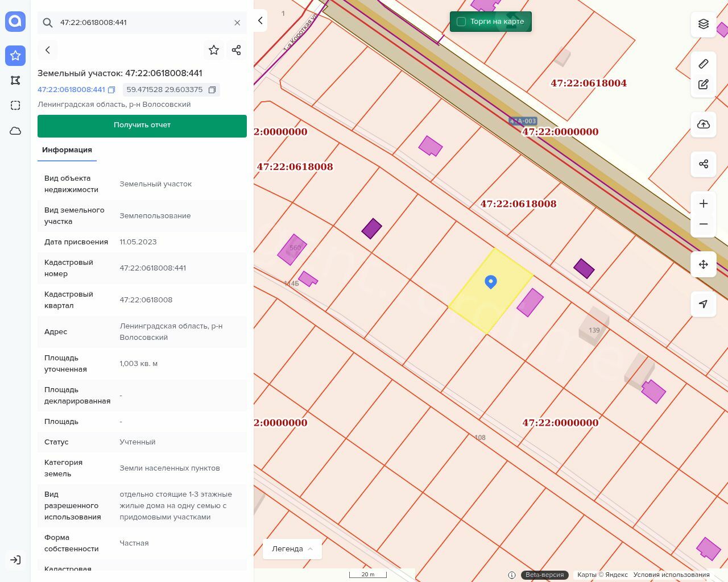Viewport: 728px width, 582px height.
Task: Expand the 'Легенда' panel
Action: (292, 549)
